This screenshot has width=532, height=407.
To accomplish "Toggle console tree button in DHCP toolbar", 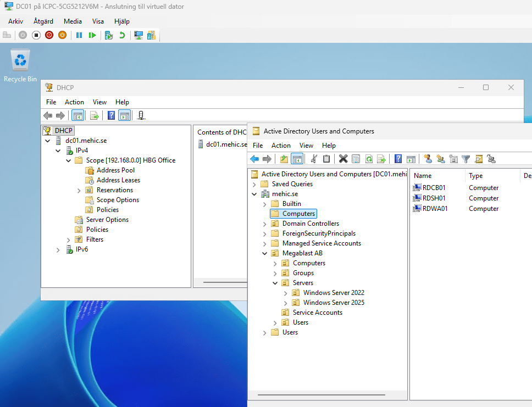I will [77, 116].
